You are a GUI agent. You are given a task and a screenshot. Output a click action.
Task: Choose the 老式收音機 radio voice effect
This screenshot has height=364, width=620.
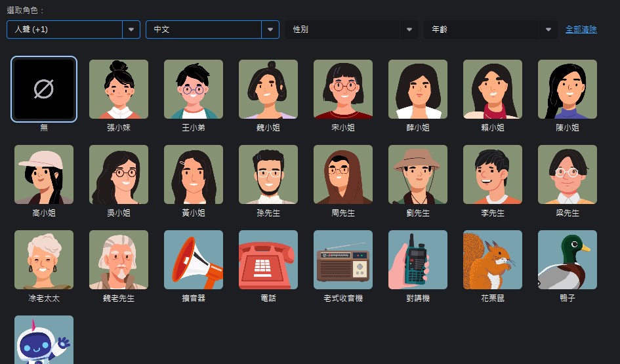343,260
